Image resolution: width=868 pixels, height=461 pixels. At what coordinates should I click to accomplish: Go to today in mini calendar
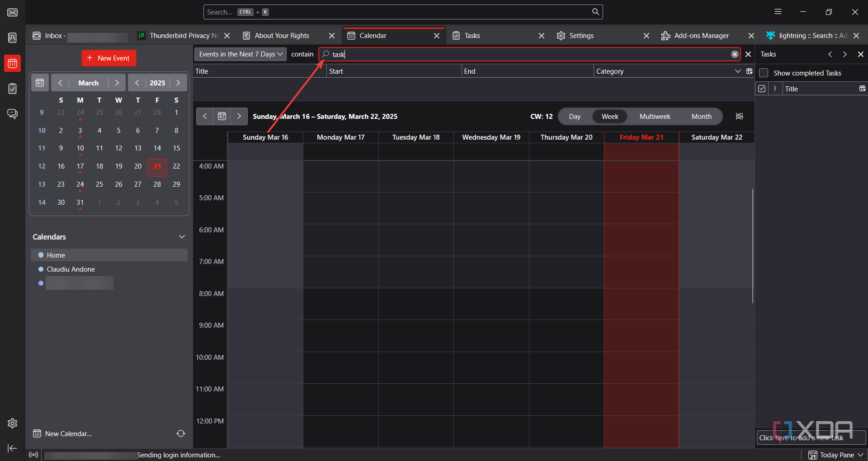click(40, 83)
